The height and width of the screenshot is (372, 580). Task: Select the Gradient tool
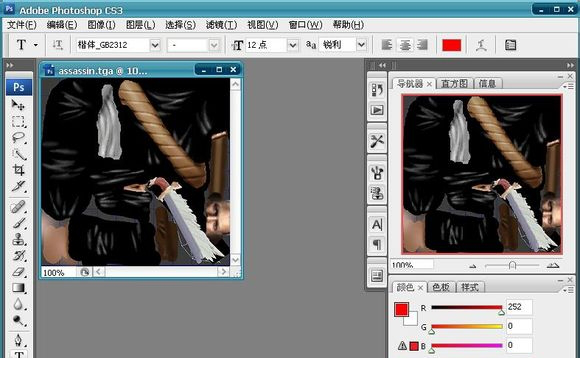(18, 288)
